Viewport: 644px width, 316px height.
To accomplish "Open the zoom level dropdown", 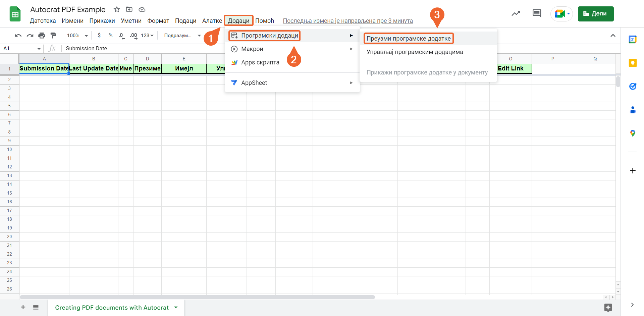I will (x=77, y=36).
